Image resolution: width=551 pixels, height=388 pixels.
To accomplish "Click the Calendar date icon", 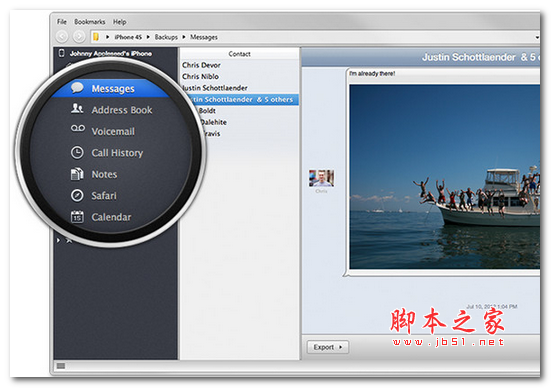I will coord(77,217).
